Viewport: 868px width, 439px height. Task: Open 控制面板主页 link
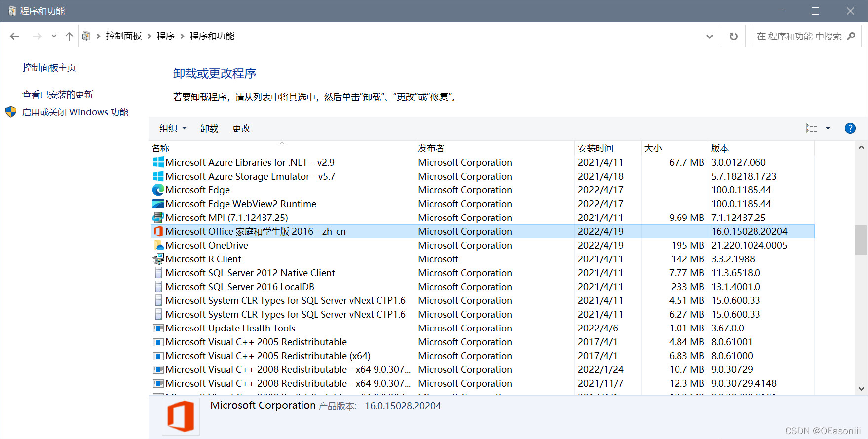[49, 68]
